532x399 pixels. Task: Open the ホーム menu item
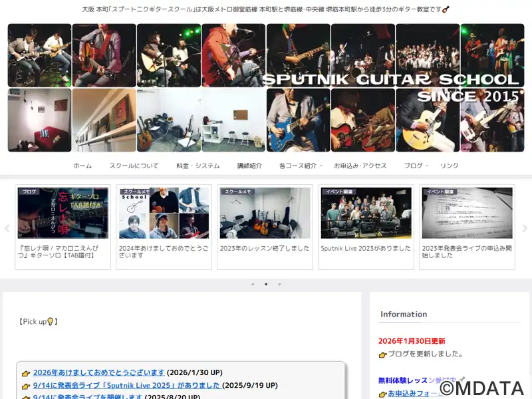pyautogui.click(x=82, y=166)
